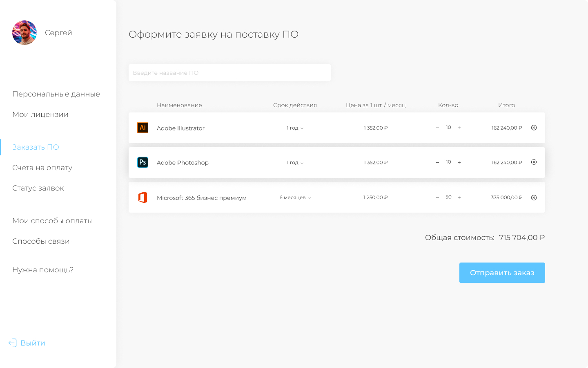Decrease Microsoft 365 quantity with minus
This screenshot has height=368, width=588.
click(x=437, y=197)
